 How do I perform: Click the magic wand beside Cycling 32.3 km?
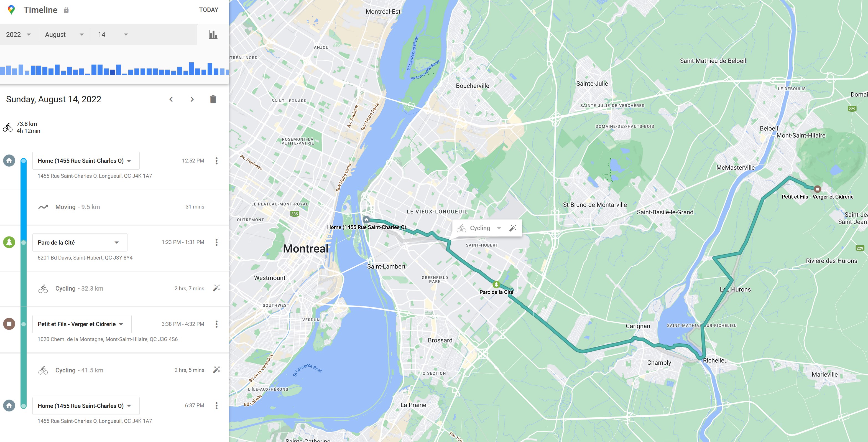(x=217, y=288)
